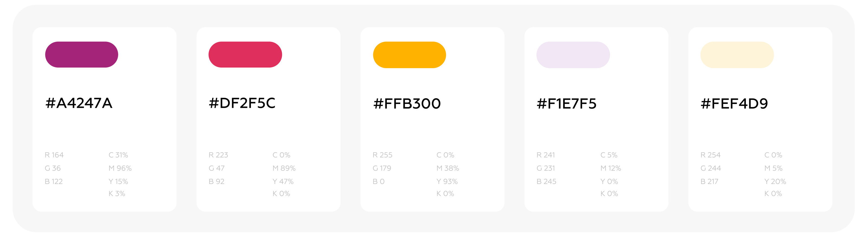Select the Y 47% CMYK value
The width and height of the screenshot is (868, 237).
[283, 182]
